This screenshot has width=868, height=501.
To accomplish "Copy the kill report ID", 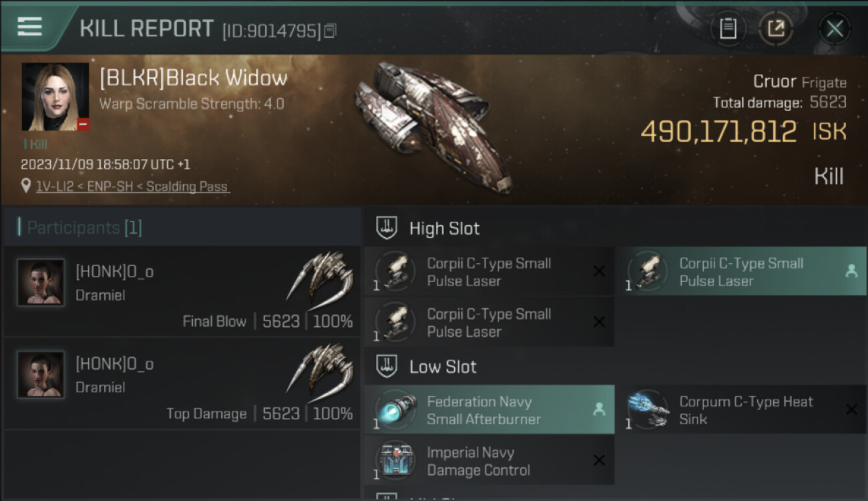I will tap(331, 31).
